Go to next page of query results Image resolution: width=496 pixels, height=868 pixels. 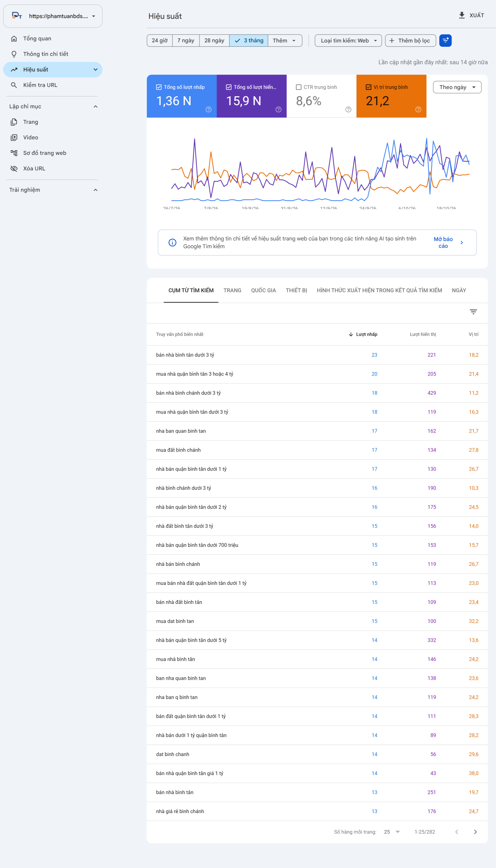coord(475,832)
